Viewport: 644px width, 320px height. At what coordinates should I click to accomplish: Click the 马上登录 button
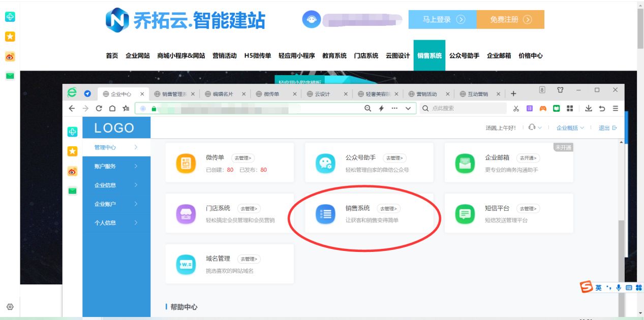point(443,19)
